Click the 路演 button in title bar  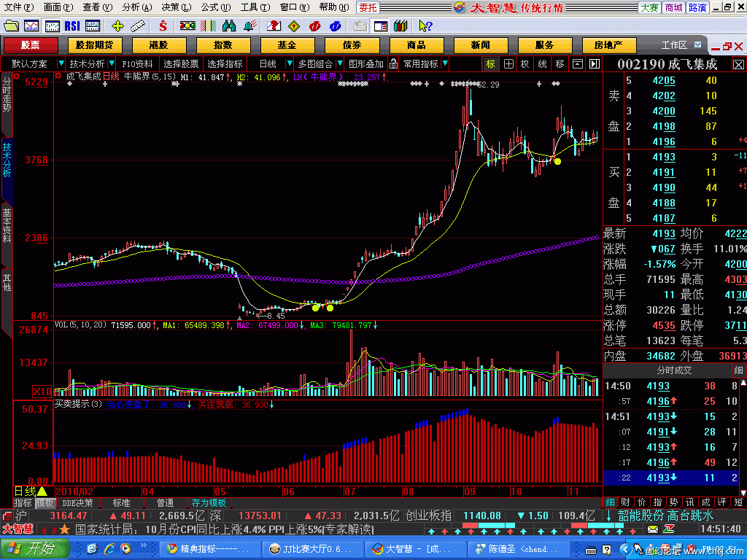[x=697, y=7]
